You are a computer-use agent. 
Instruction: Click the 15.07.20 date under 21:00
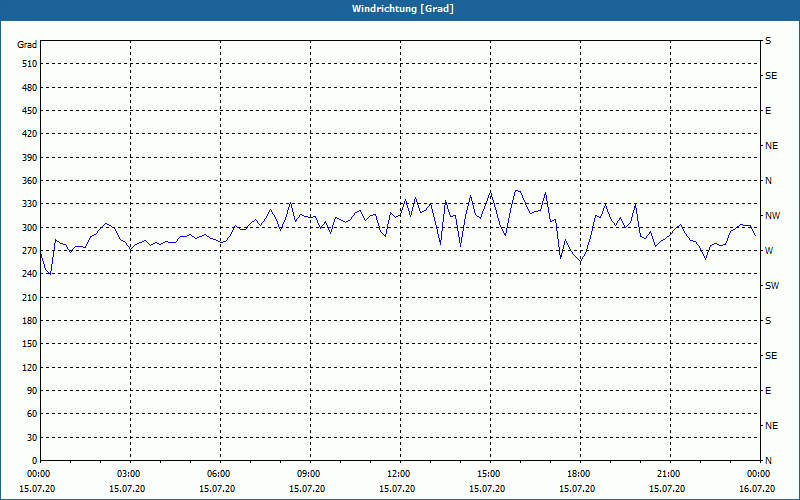tap(667, 489)
